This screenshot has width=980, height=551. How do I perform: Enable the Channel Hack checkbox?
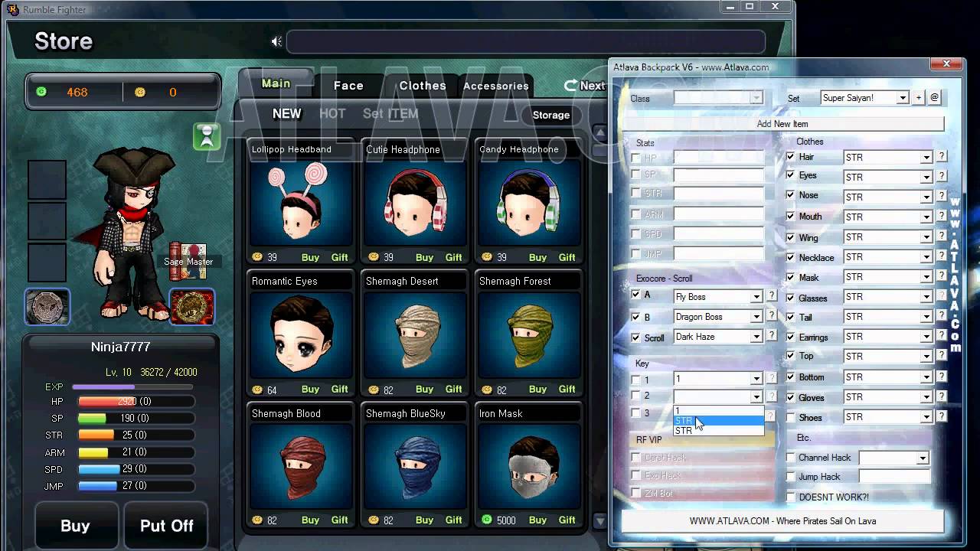(x=791, y=458)
